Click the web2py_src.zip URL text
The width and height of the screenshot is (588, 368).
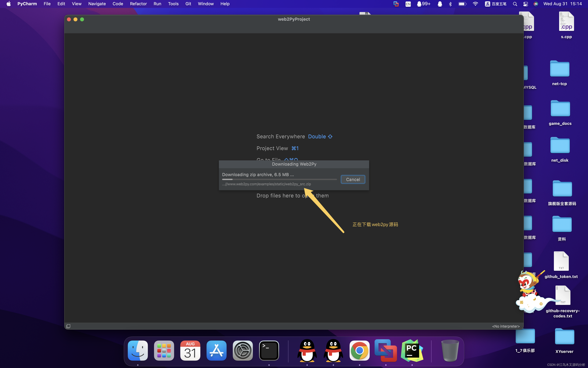tap(266, 184)
